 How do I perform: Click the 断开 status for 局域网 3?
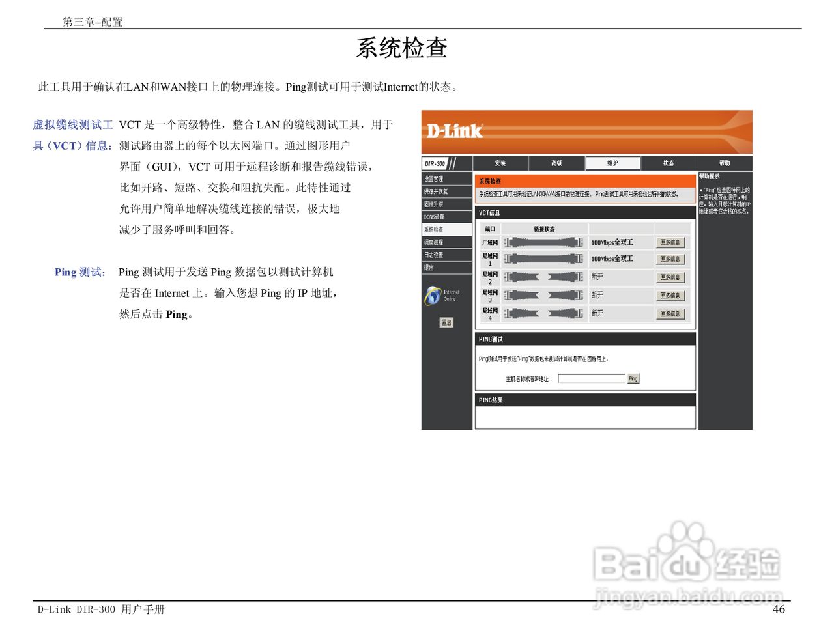point(597,295)
